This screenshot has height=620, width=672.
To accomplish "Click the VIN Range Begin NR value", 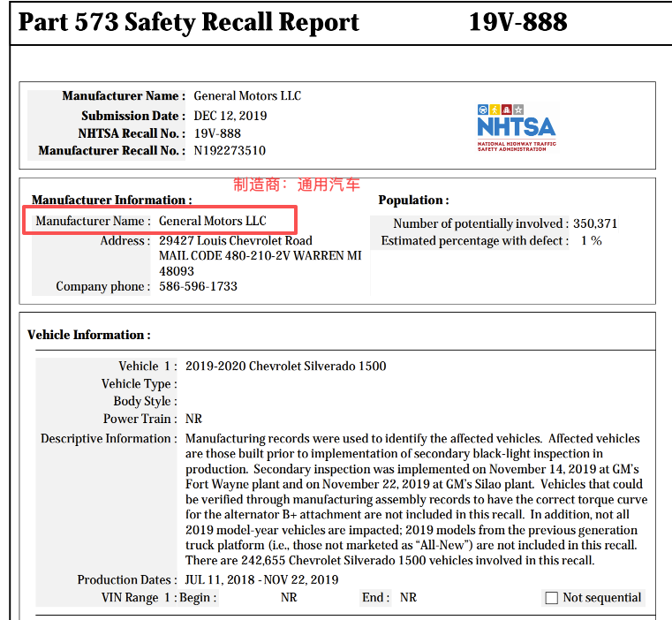I will tap(289, 598).
